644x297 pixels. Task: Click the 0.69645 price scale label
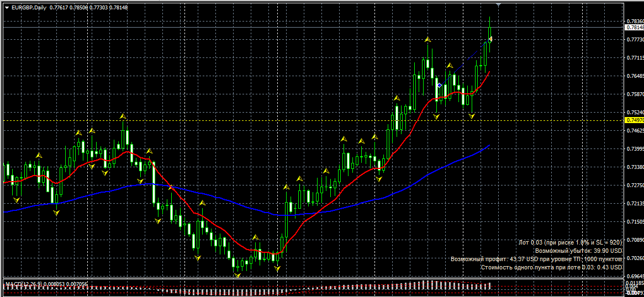pyautogui.click(x=635, y=277)
